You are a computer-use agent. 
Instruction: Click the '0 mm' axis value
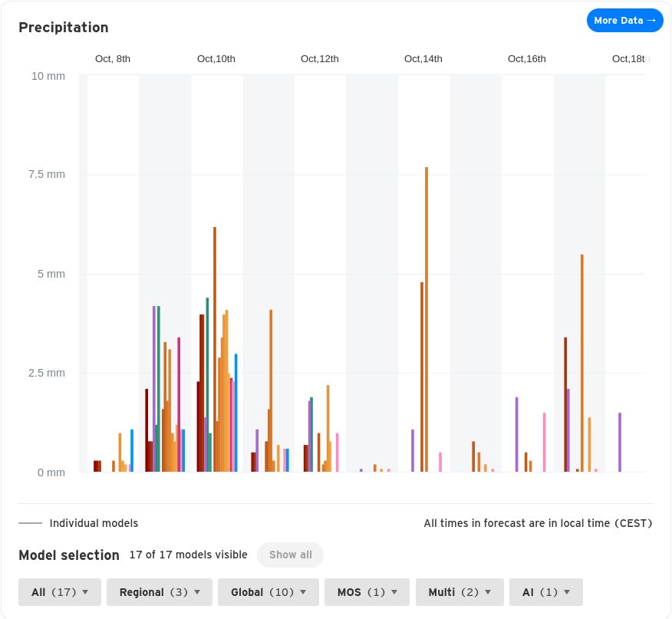51,472
